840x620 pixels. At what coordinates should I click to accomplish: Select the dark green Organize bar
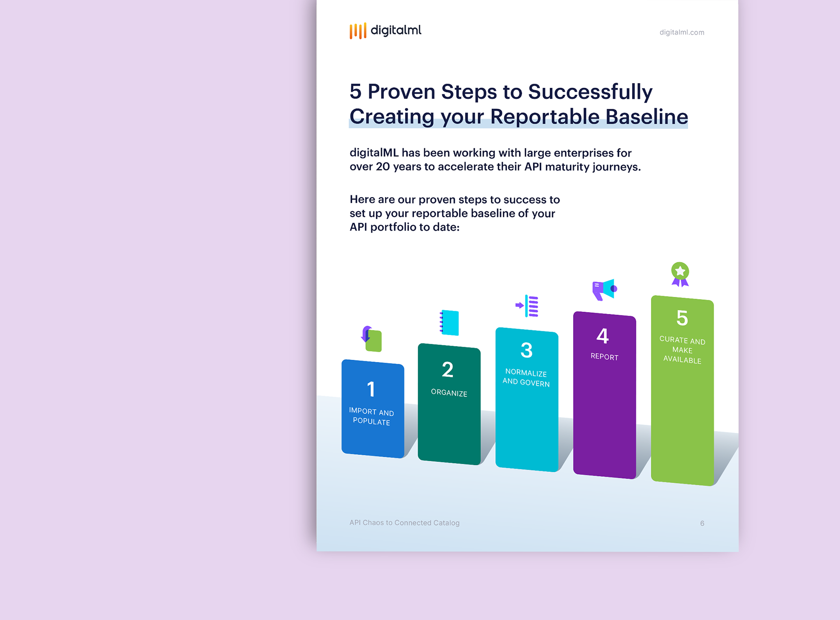tap(449, 404)
